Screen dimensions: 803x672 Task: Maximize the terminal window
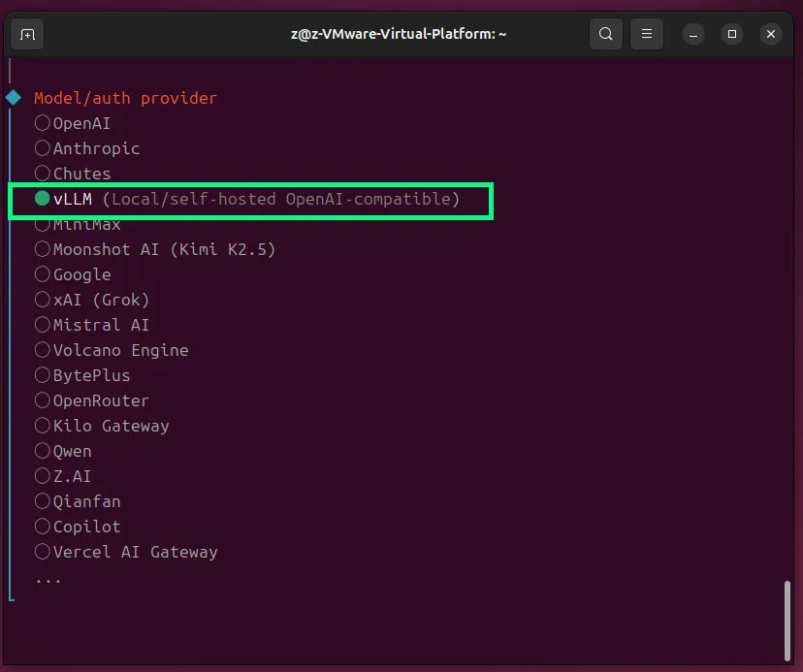(x=732, y=34)
